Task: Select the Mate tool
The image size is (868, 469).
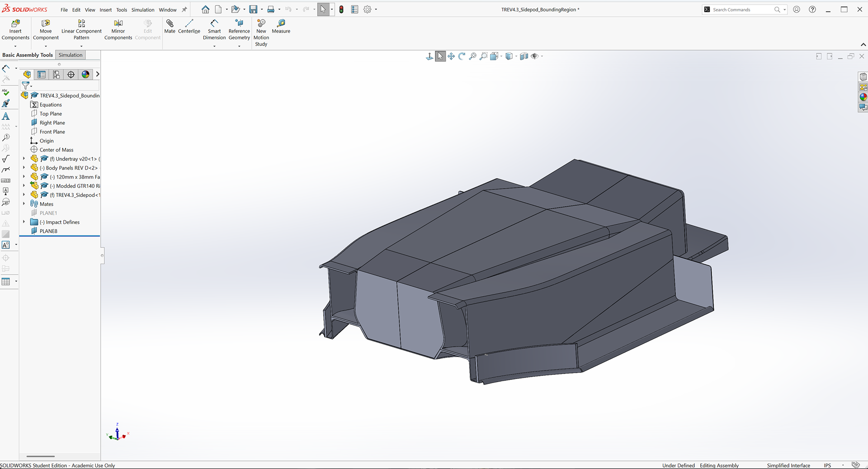Action: [170, 25]
